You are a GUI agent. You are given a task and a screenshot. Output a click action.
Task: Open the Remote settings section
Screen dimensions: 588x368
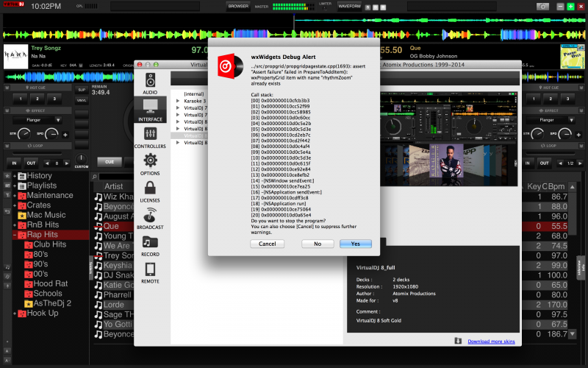150,272
